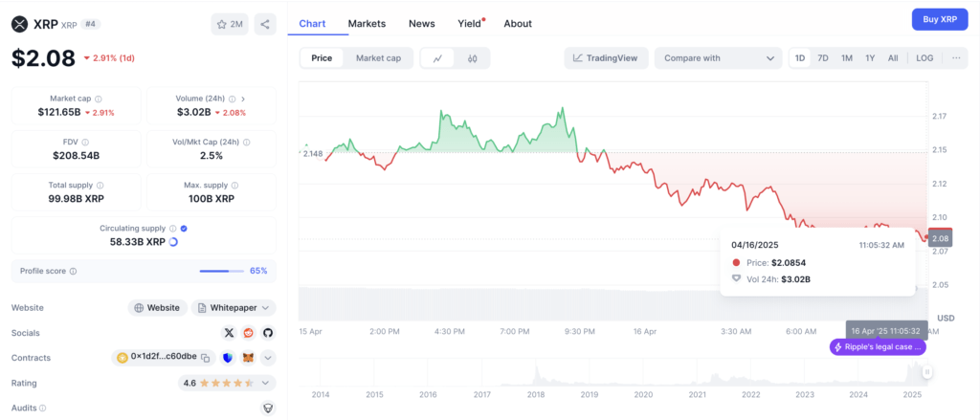Click the #4 rank badge

click(93, 24)
